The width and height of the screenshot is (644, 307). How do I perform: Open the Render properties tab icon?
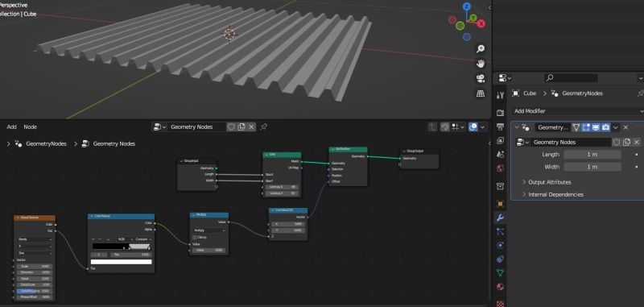pyautogui.click(x=500, y=113)
